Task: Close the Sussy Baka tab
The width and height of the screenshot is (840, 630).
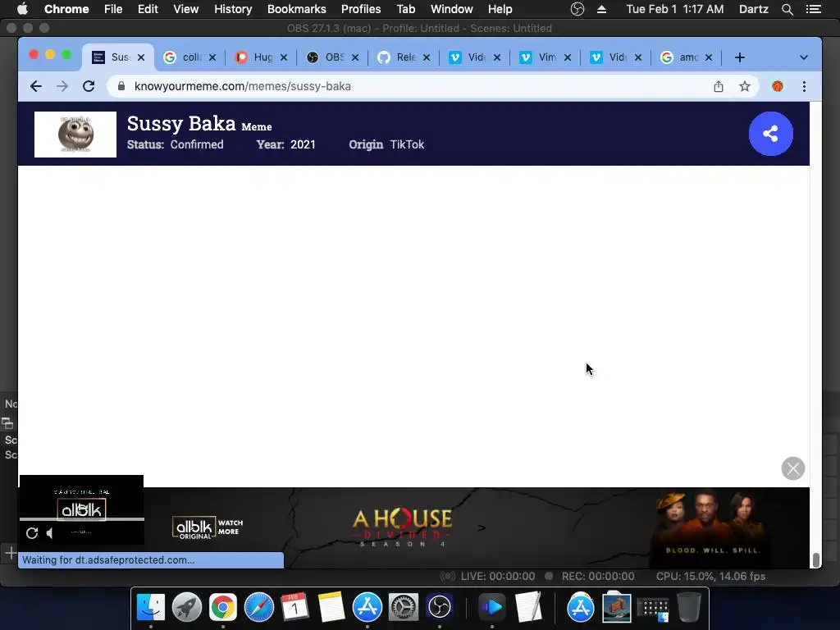Action: [x=141, y=57]
